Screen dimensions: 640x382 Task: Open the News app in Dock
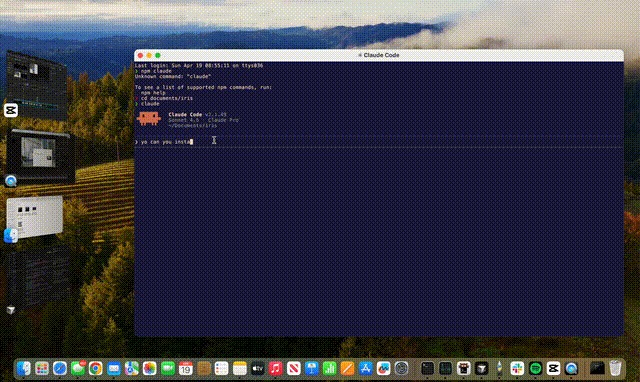[293, 369]
